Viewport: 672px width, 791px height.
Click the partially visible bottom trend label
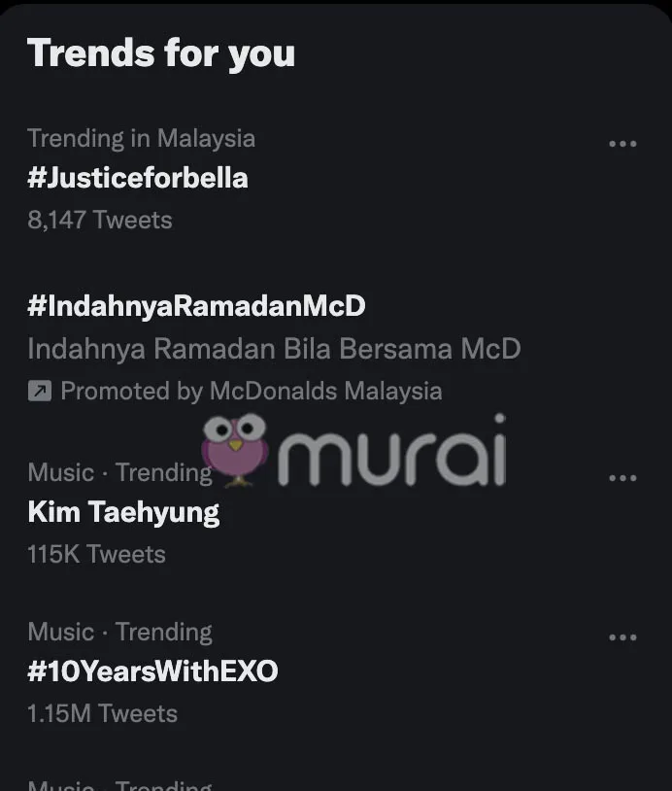tap(119, 784)
